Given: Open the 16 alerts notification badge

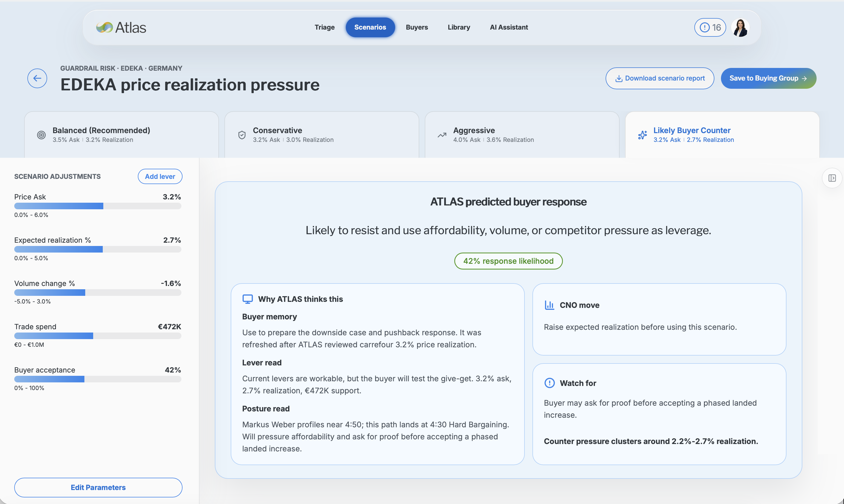Looking at the screenshot, I should click(710, 27).
